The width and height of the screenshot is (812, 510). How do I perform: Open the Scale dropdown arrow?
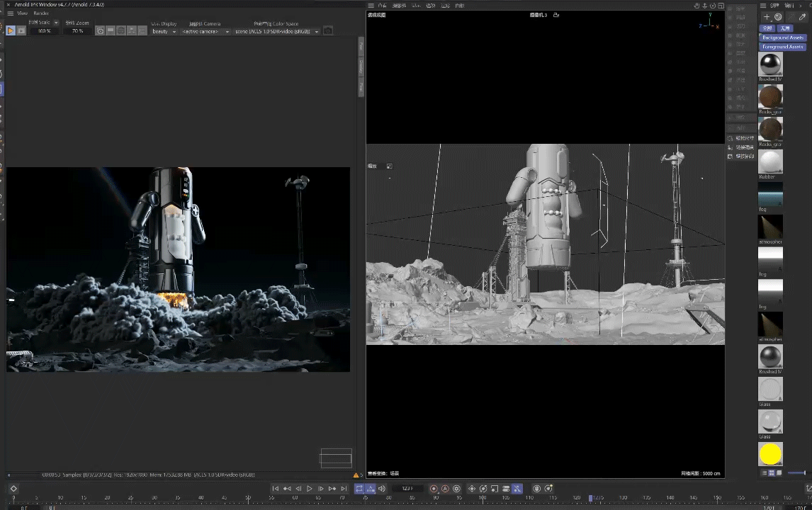click(56, 23)
